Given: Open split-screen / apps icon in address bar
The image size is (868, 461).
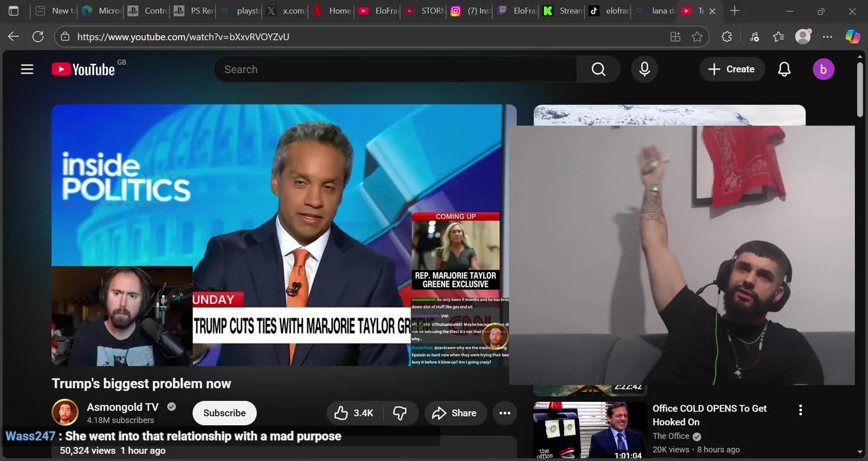Looking at the screenshot, I should tap(675, 36).
